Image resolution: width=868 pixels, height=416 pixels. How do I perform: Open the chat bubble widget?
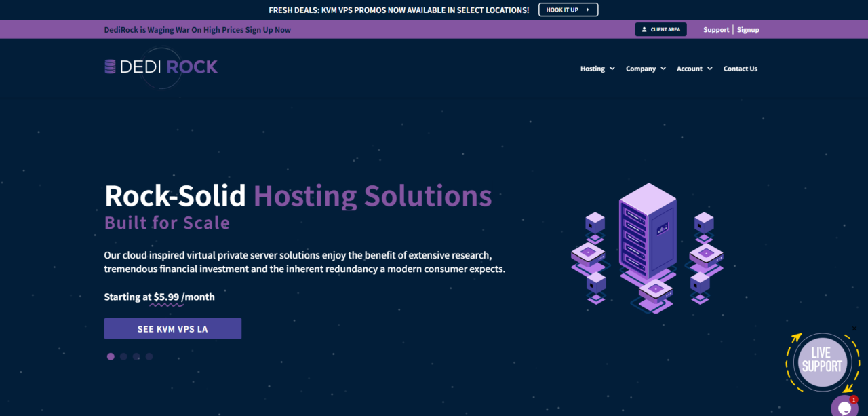tap(844, 407)
